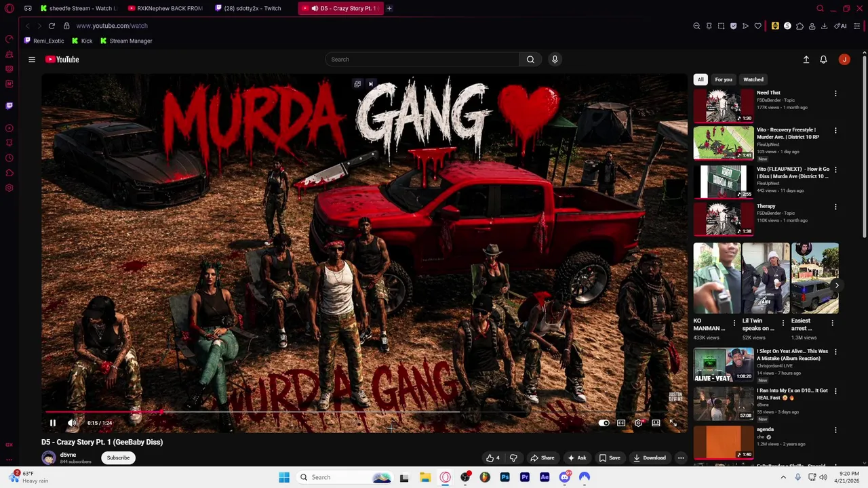Open YouTube notifications bell
This screenshot has height=488, width=868.
pyautogui.click(x=823, y=60)
